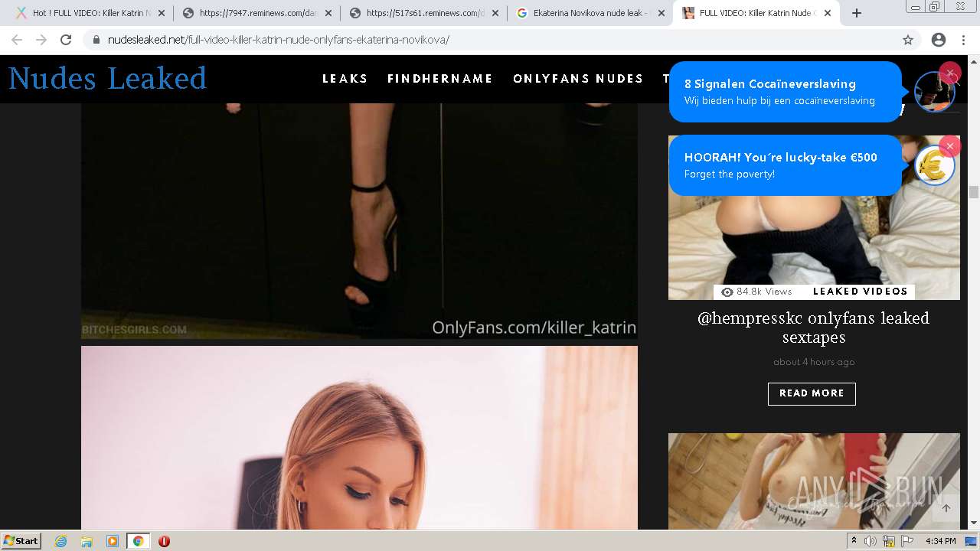Bookmark this page with the star icon
This screenshot has width=980, height=551.
click(x=908, y=40)
